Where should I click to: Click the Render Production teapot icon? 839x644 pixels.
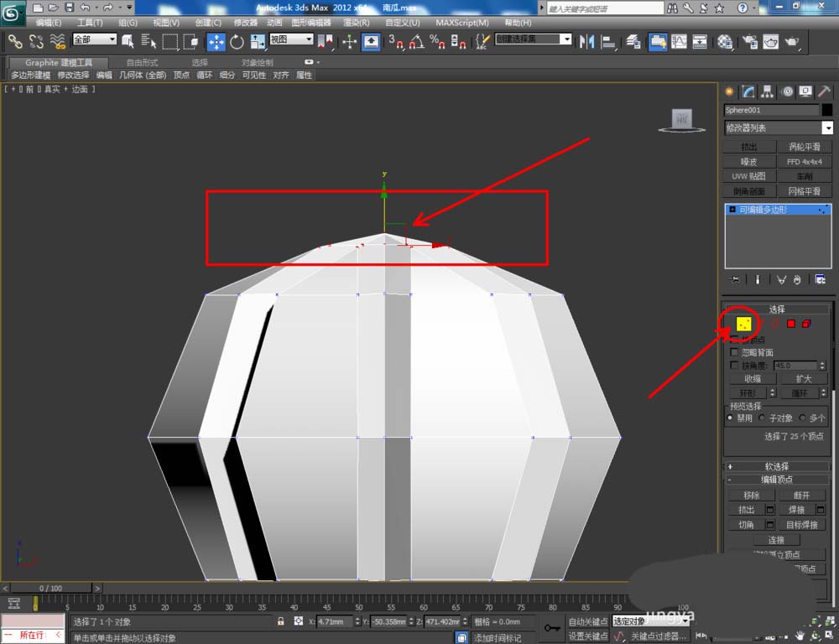click(x=793, y=42)
